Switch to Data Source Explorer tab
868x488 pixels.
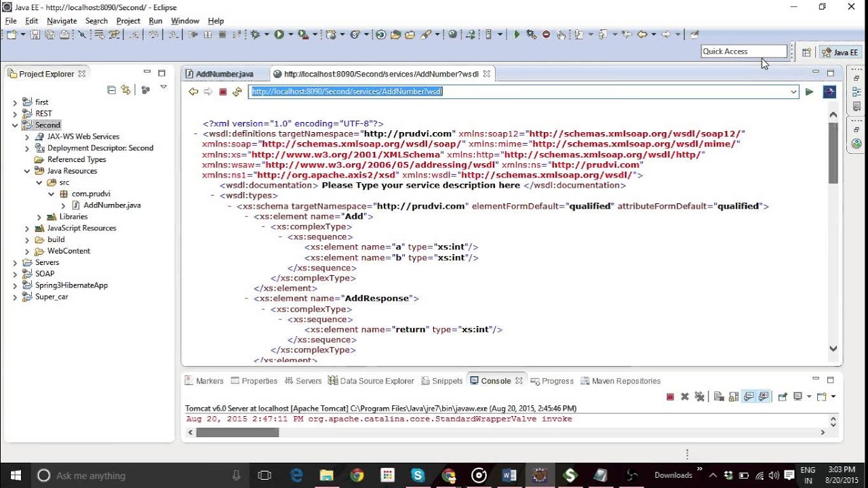(x=371, y=381)
